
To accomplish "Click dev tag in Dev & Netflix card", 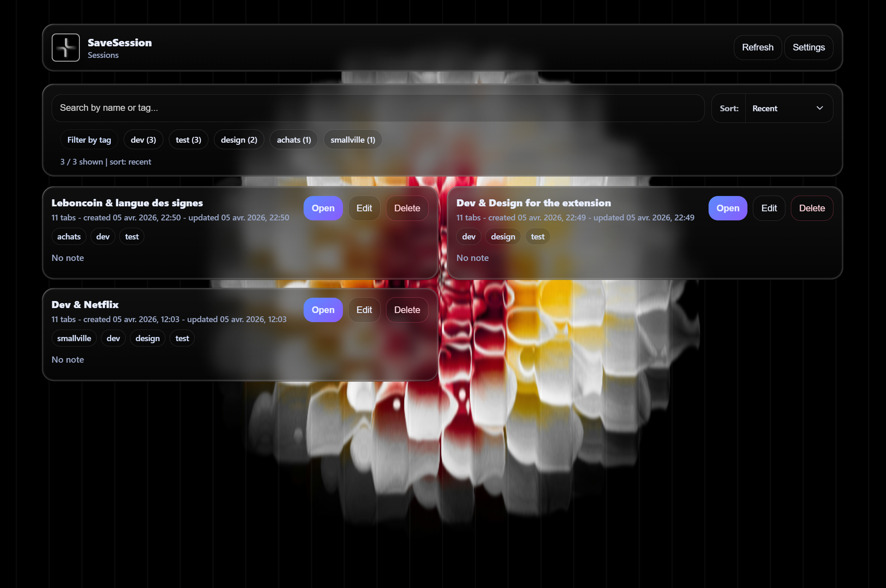I will (113, 338).
